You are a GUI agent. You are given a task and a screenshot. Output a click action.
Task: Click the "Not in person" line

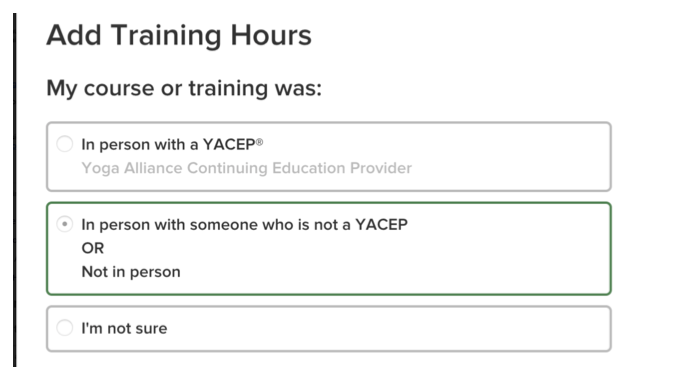(x=131, y=272)
